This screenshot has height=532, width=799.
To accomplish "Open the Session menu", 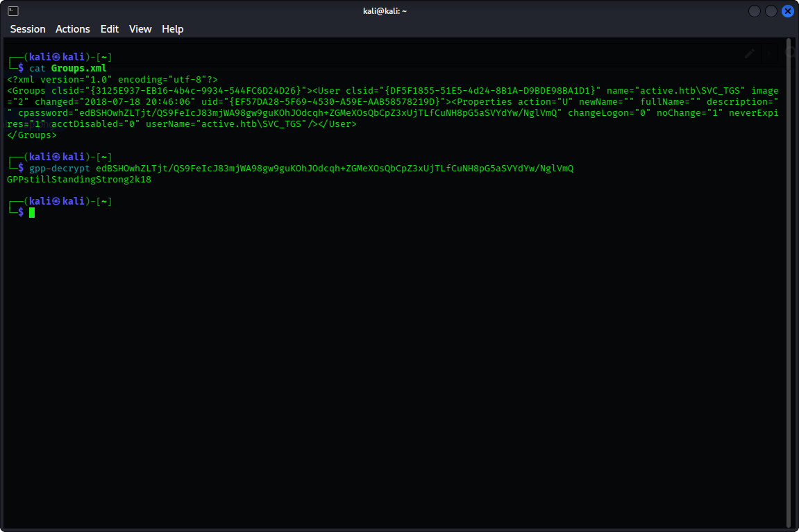I will click(28, 29).
